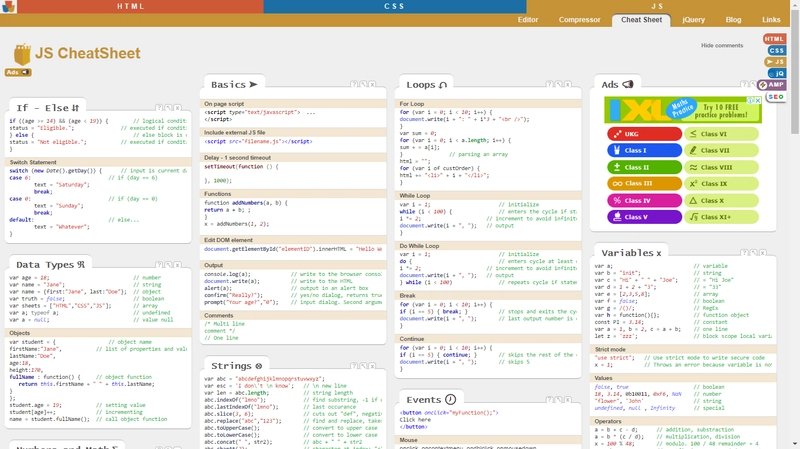Show help for the Strings panel
This screenshot has width=800, height=449.
(x=354, y=366)
